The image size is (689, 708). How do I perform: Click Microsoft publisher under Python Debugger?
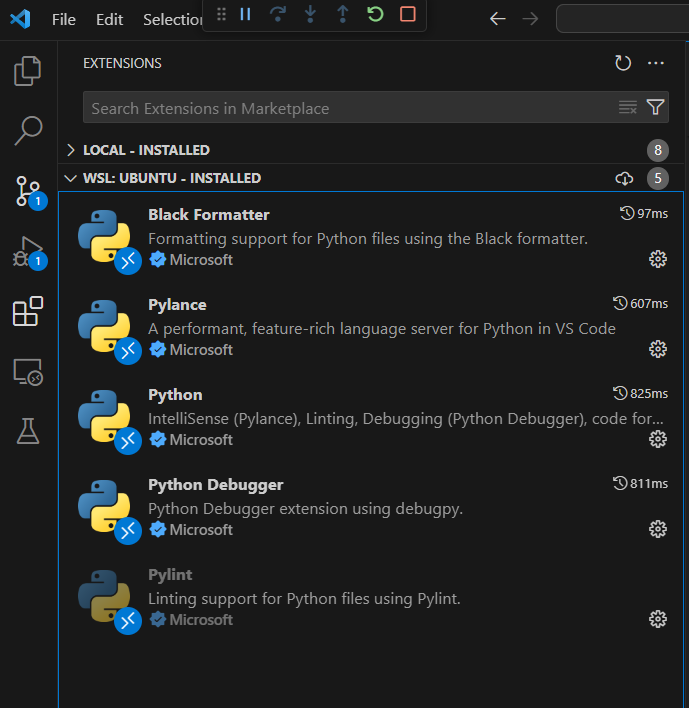click(x=201, y=530)
